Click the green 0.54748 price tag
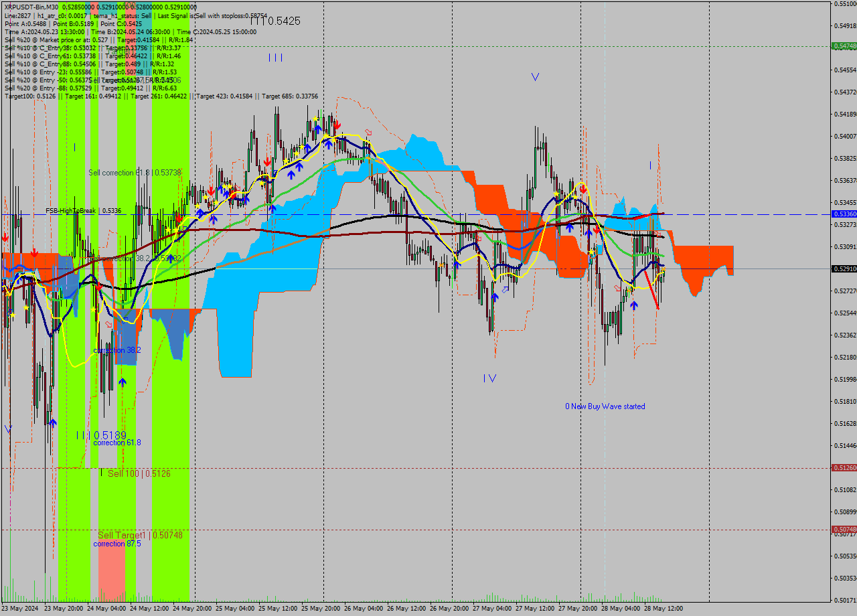857x616 pixels. click(844, 46)
